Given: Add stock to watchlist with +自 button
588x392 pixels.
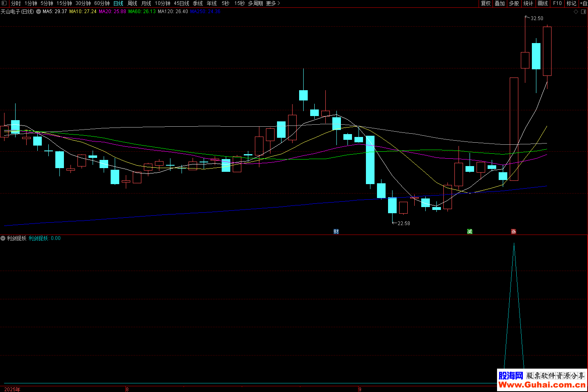Looking at the screenshot, I should coord(583,3).
